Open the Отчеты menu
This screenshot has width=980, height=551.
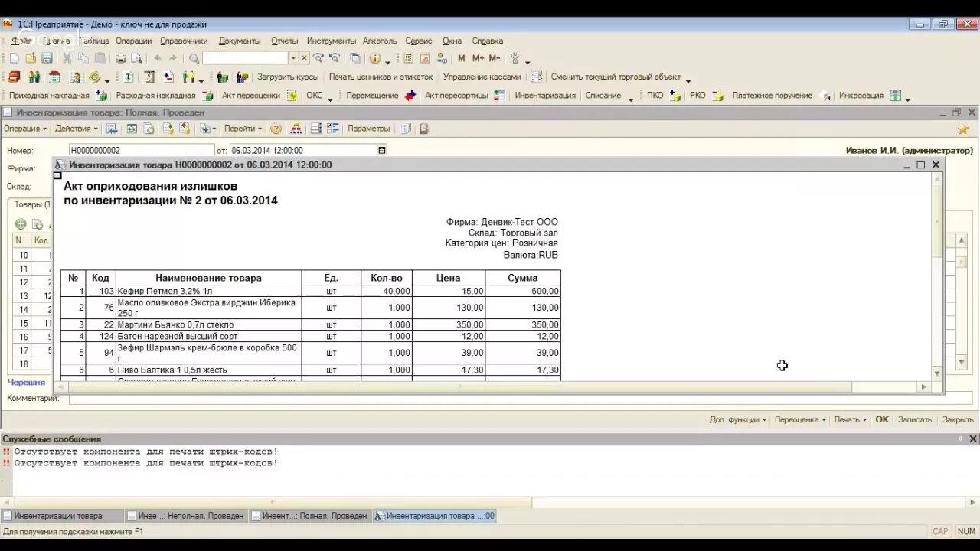pyautogui.click(x=284, y=41)
